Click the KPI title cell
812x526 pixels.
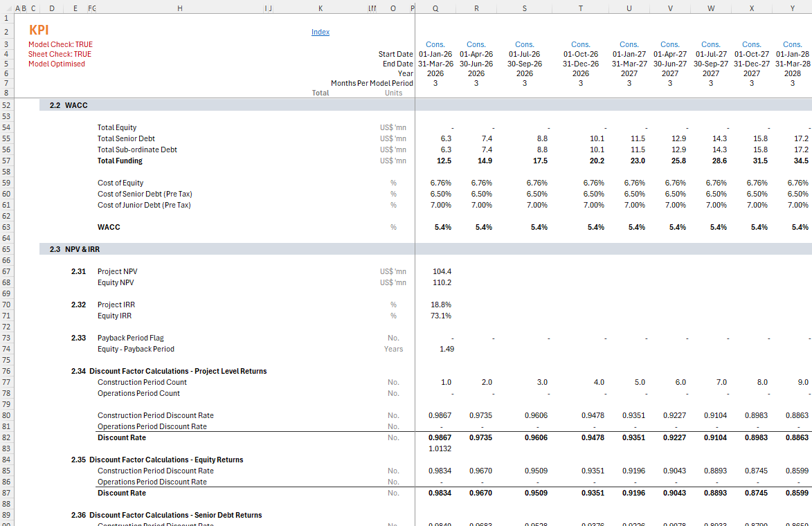click(39, 30)
